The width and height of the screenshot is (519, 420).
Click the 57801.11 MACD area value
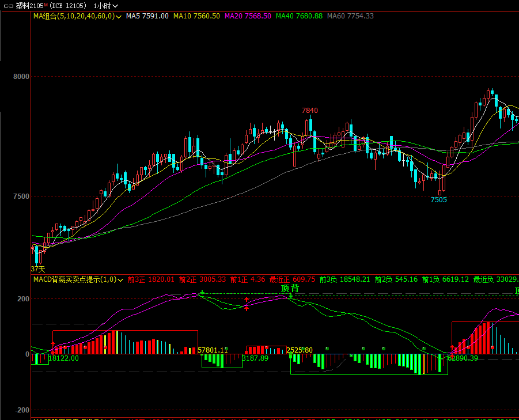click(x=213, y=350)
